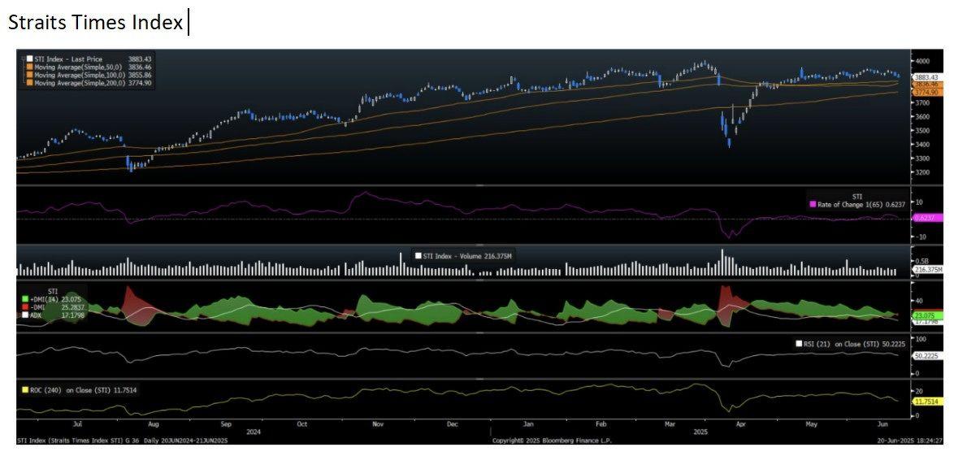Toggle the RSI (21) on Close legend square
This screenshot has height=469, width=980.
(x=799, y=344)
